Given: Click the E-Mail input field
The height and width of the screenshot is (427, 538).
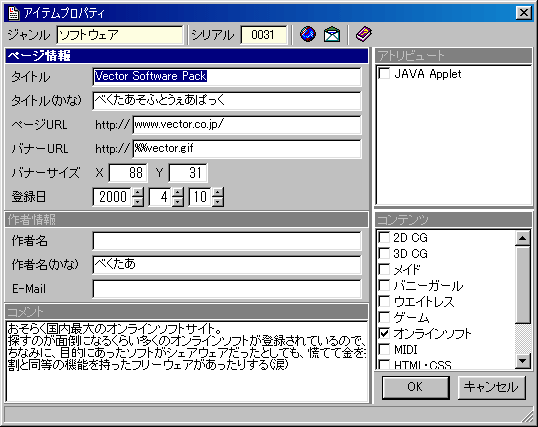Looking at the screenshot, I should coord(227,289).
